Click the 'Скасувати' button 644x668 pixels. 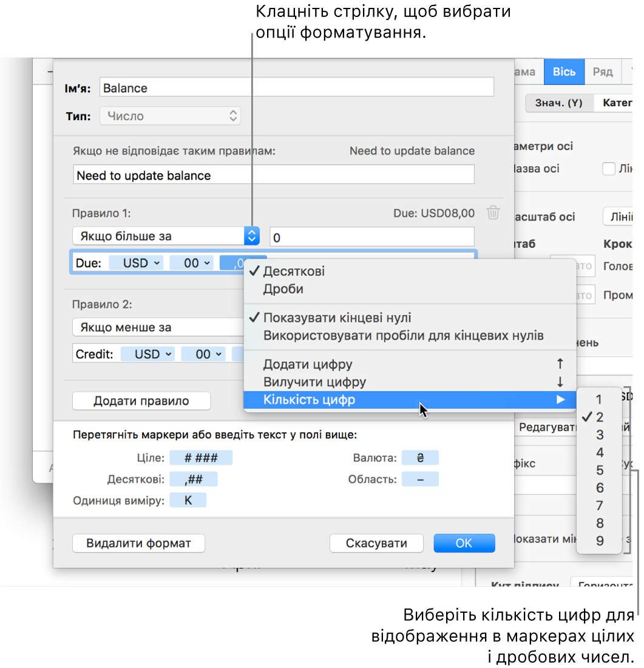[x=376, y=543]
